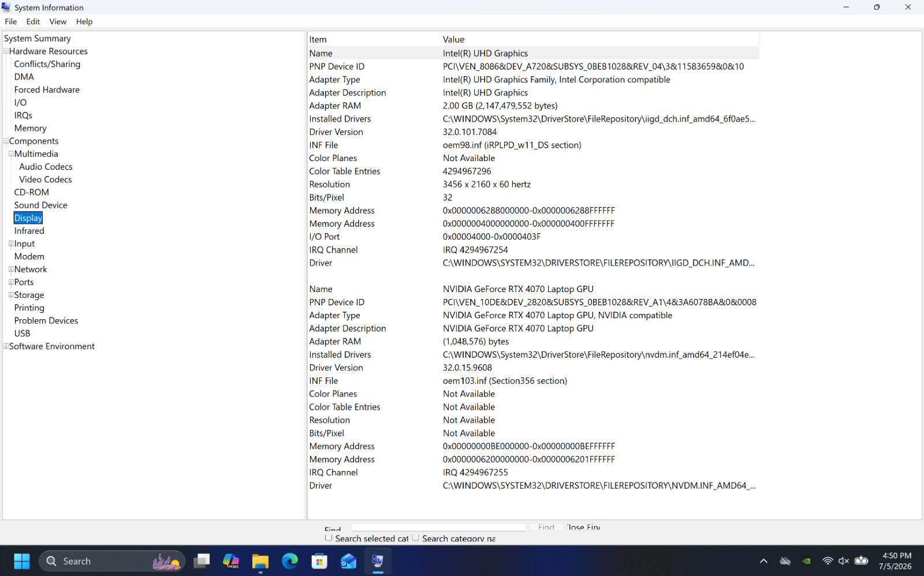Select DMA in the tree
This screenshot has width=924, height=576.
24,77
